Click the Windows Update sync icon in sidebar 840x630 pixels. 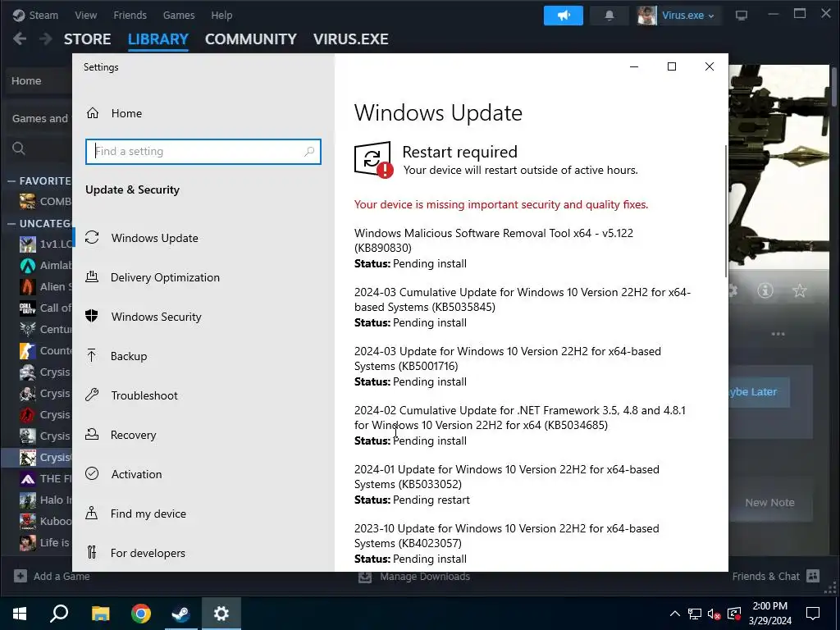click(x=92, y=237)
